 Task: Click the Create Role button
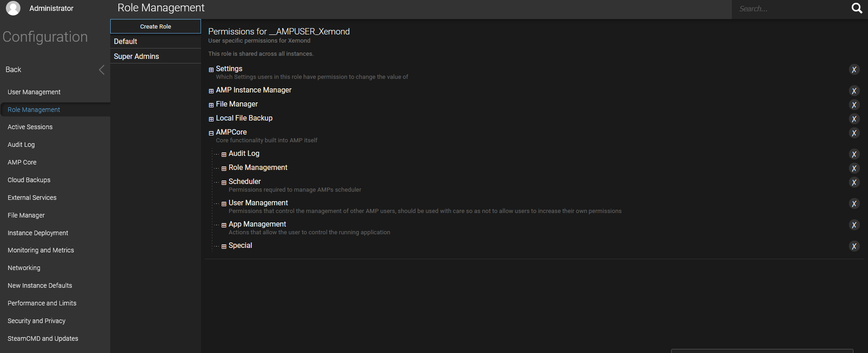(156, 26)
